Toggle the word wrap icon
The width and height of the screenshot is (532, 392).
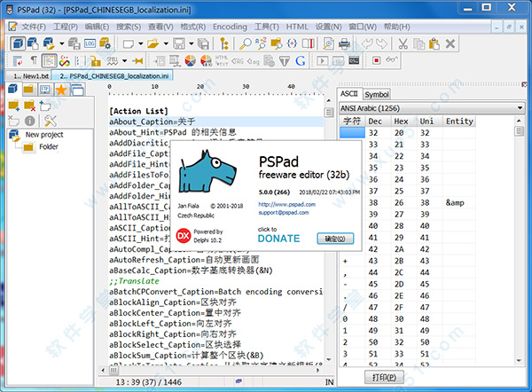pyautogui.click(x=18, y=61)
